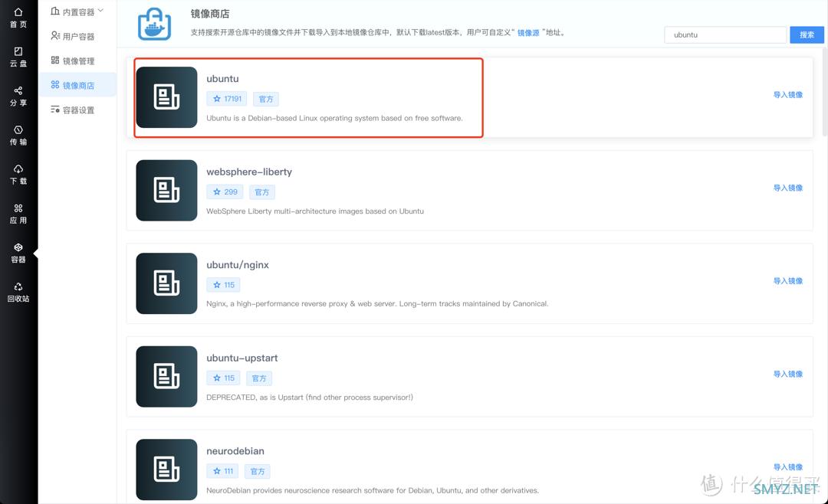The height and width of the screenshot is (504, 828).
Task: Open 回收站 recycle bin
Action: click(18, 292)
